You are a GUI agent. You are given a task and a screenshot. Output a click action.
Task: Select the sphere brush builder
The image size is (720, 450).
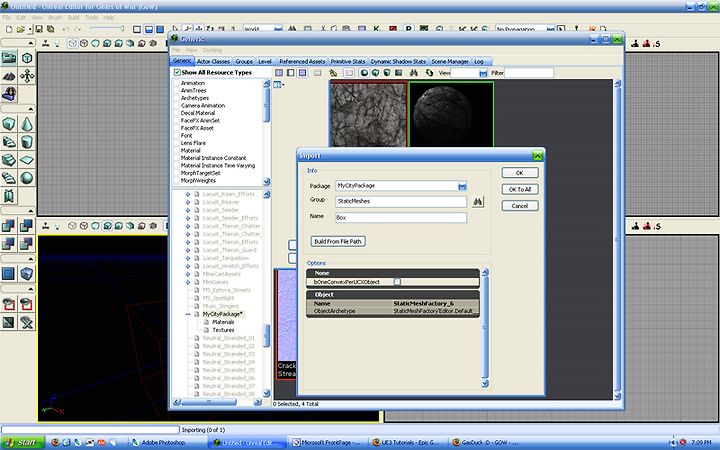[27, 178]
